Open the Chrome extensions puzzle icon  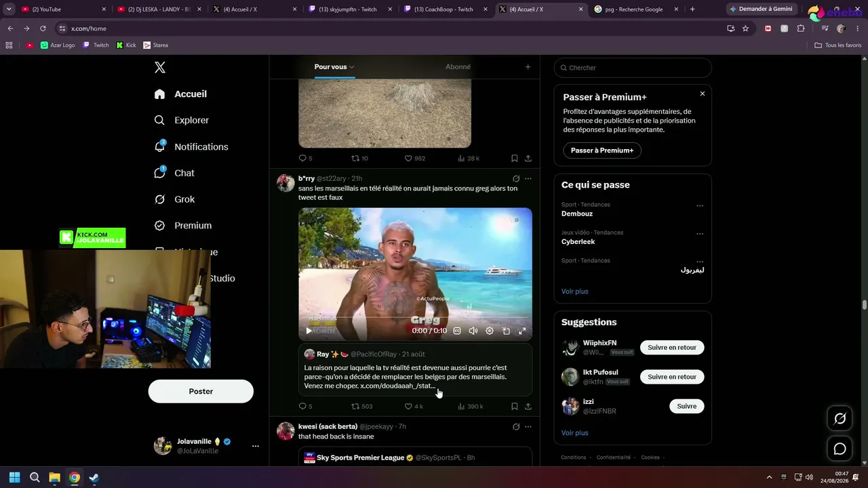801,28
